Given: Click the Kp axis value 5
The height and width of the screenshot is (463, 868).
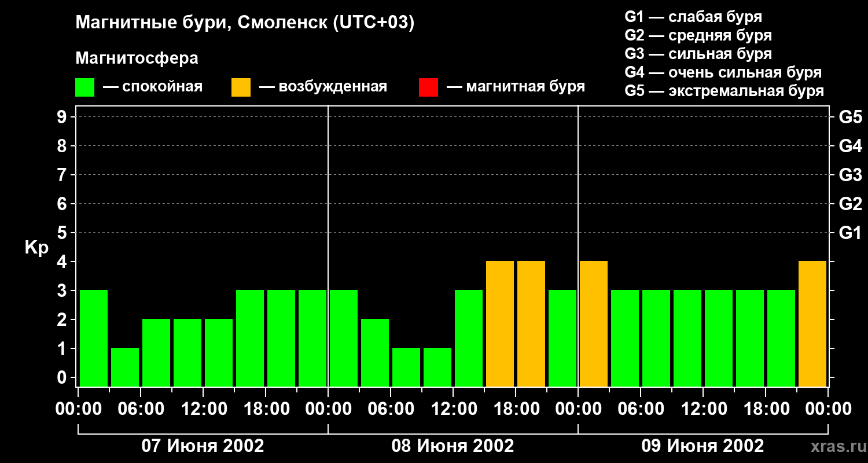Looking at the screenshot, I should [63, 233].
